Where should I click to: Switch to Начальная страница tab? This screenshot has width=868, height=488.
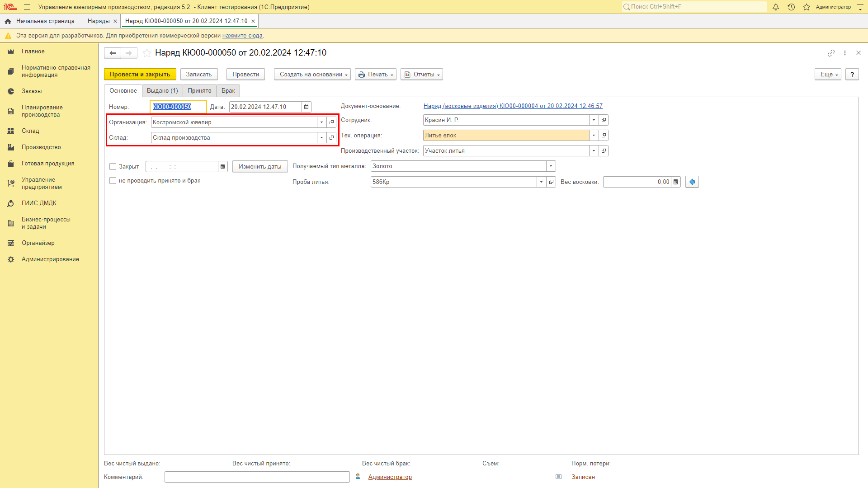point(41,21)
